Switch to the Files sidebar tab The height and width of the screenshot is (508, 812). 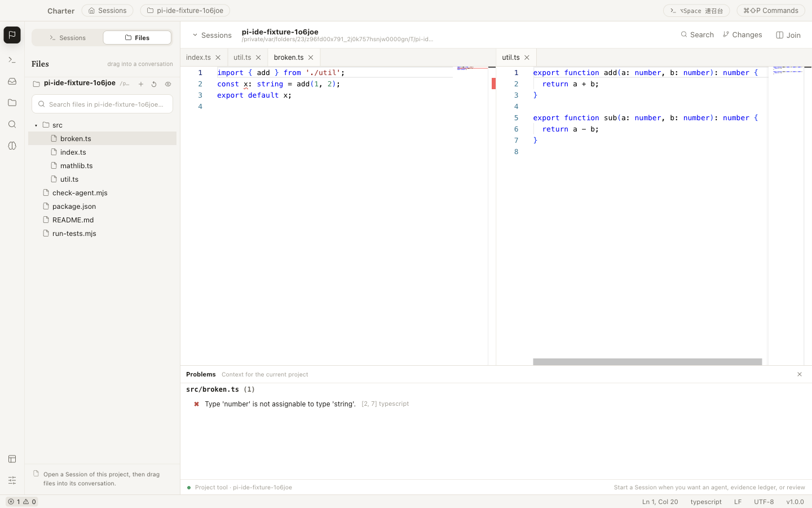coord(137,38)
